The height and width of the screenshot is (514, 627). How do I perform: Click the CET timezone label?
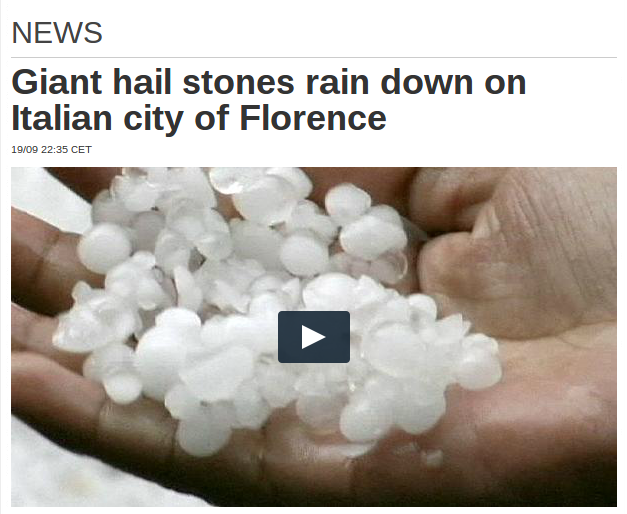81,150
